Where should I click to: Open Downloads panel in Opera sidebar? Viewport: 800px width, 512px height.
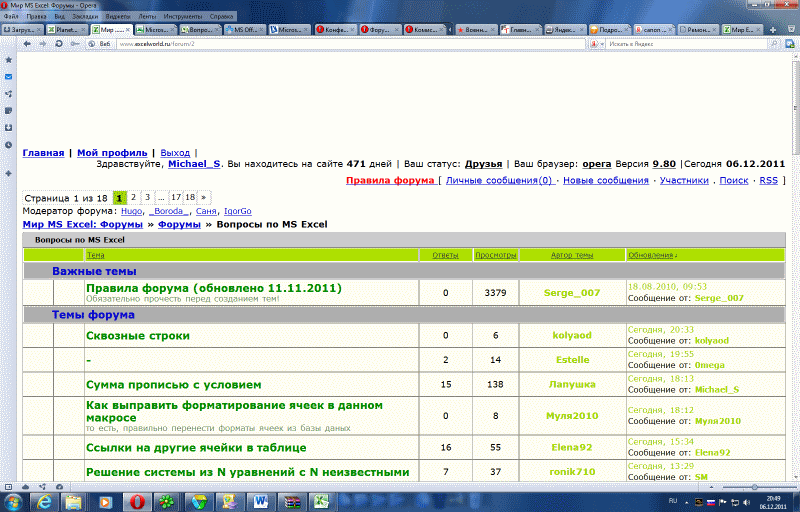pos(8,127)
